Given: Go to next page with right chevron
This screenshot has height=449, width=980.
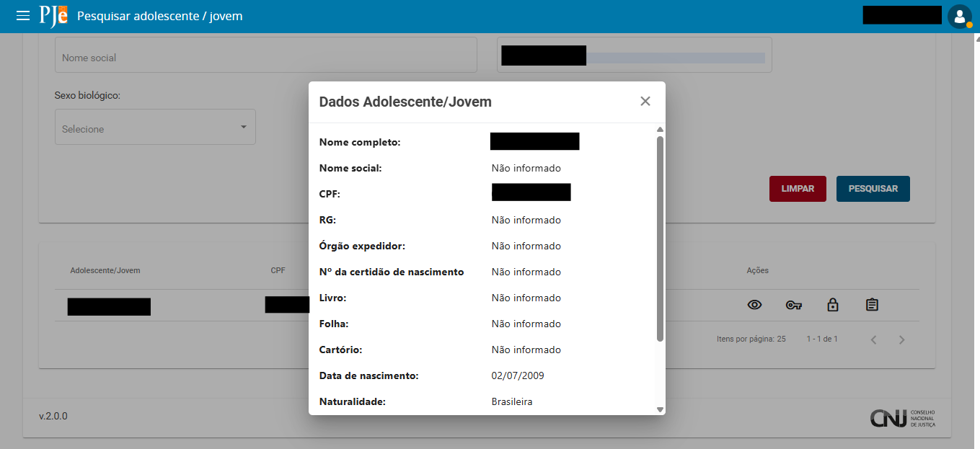Looking at the screenshot, I should coord(901,339).
